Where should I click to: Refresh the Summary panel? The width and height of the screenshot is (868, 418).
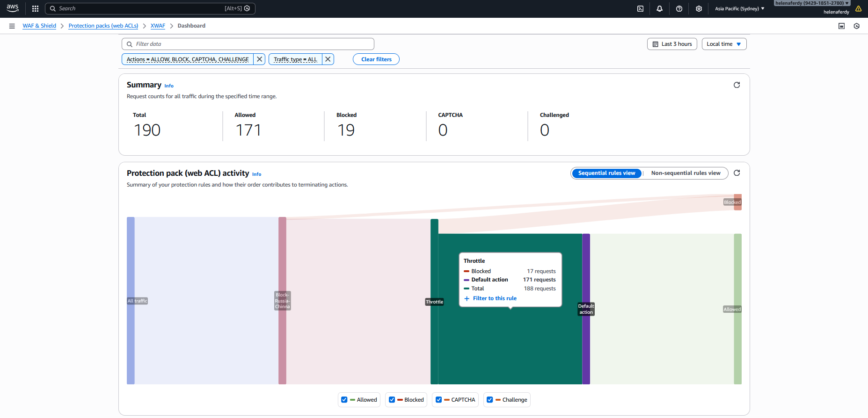737,85
